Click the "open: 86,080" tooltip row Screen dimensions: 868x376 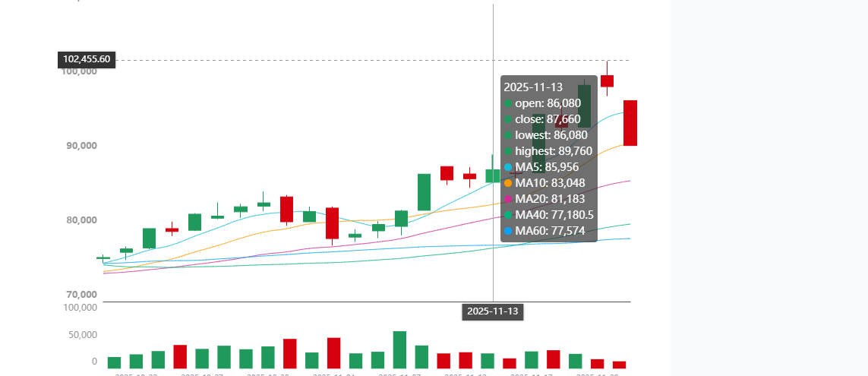tap(548, 103)
